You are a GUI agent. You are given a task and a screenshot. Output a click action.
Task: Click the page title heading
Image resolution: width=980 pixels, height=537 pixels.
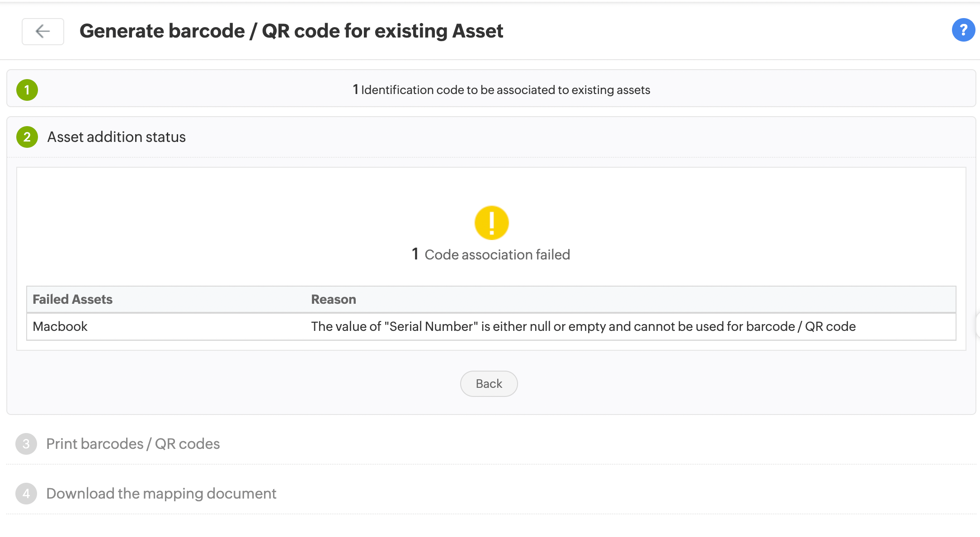click(291, 31)
